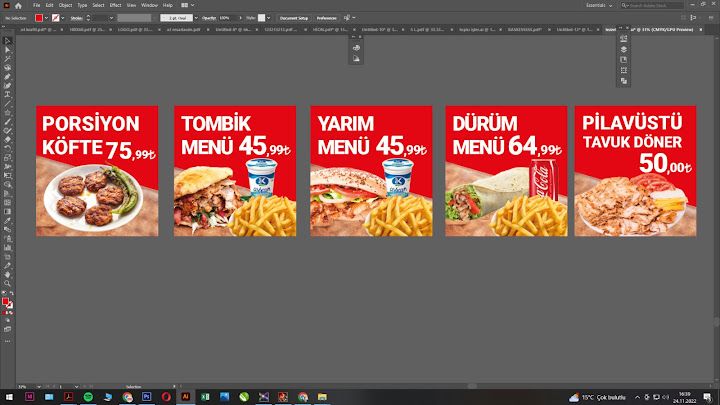Click the Preferences button
This screenshot has width=720, height=405.
tap(326, 18)
